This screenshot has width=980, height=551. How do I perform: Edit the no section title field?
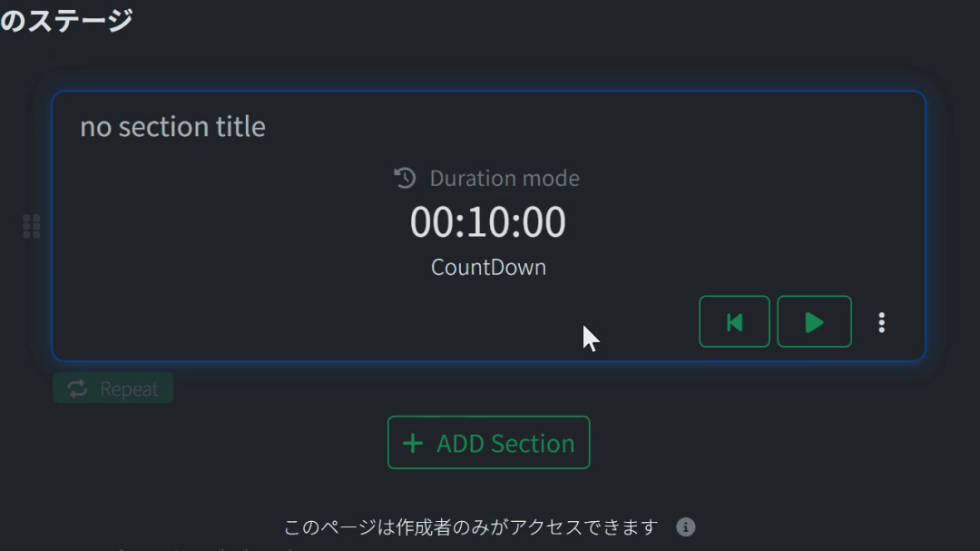point(173,126)
